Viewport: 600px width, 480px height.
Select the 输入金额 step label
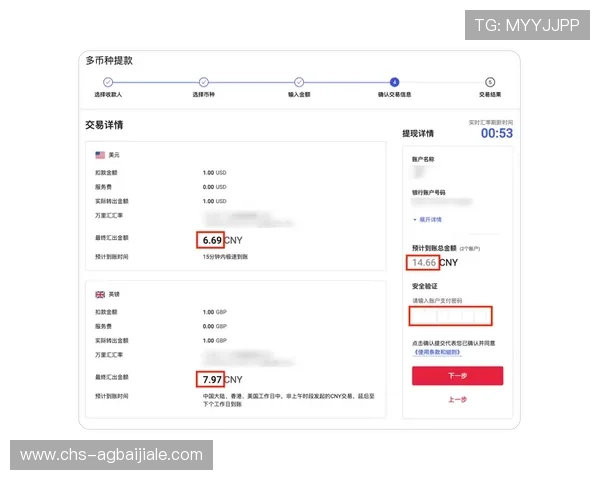click(x=299, y=95)
